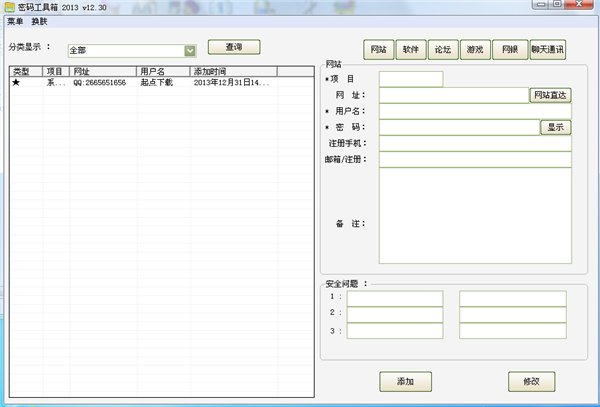The image size is (600, 407).
Task: Expand the 分类显示 dropdown showing 全部
Action: pyautogui.click(x=190, y=50)
